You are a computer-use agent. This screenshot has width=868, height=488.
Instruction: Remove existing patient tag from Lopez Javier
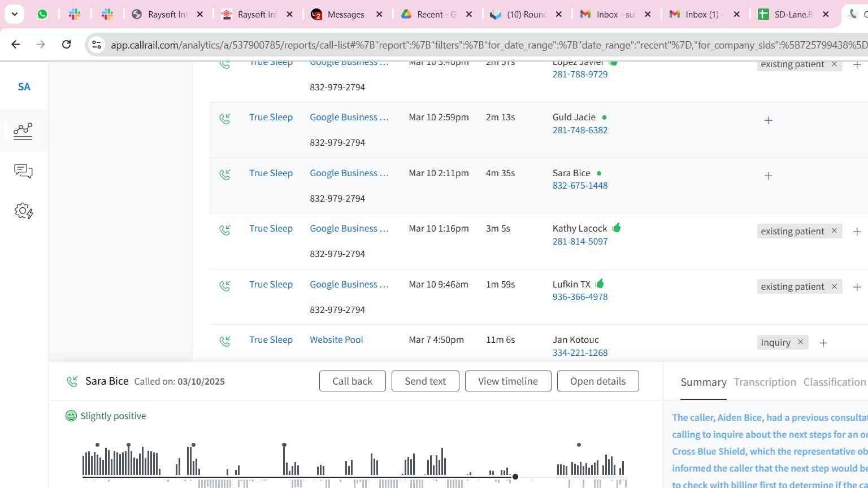point(834,64)
